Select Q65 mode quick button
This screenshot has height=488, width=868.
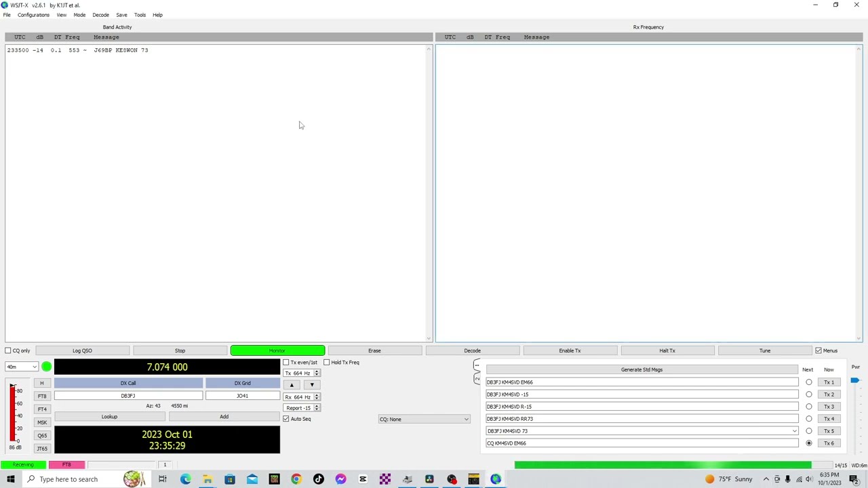(x=42, y=435)
